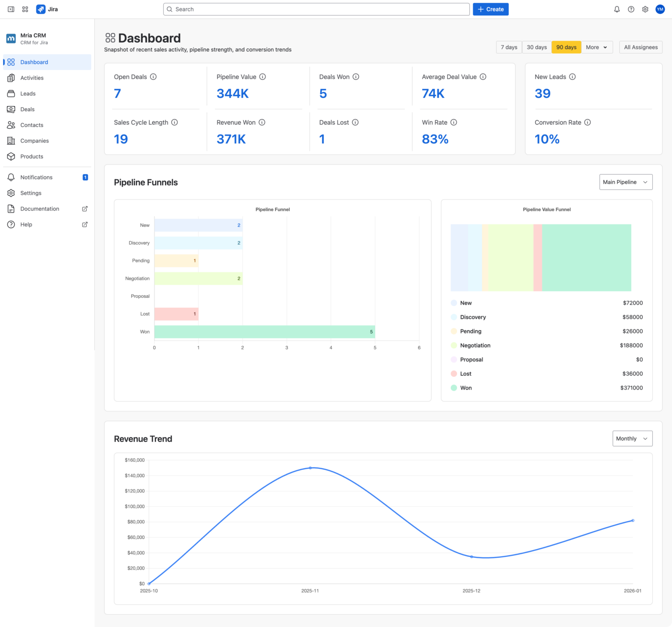
Task: Select Products in the sidebar
Action: coord(31,156)
